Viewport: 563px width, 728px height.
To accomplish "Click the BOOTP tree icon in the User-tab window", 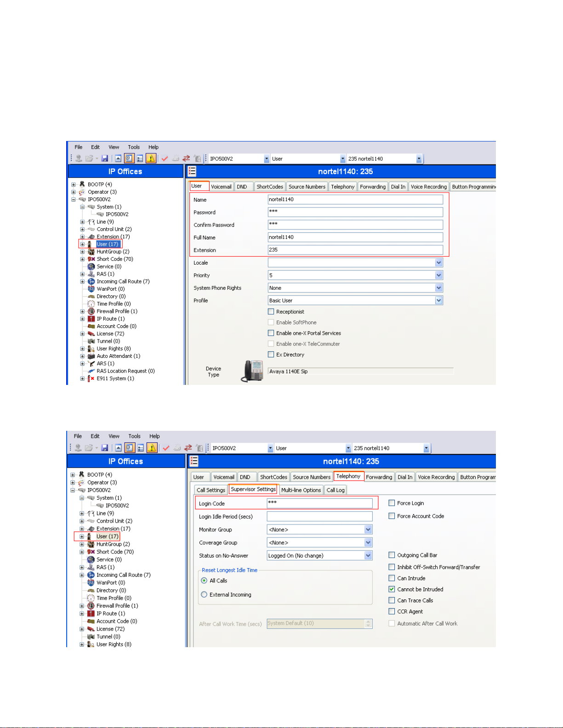I will coord(82,184).
